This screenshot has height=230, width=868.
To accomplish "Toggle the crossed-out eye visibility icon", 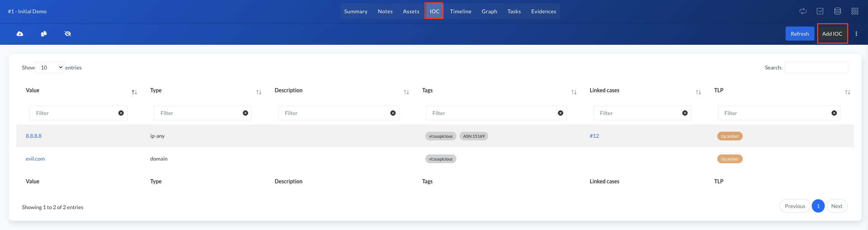I will point(68,34).
